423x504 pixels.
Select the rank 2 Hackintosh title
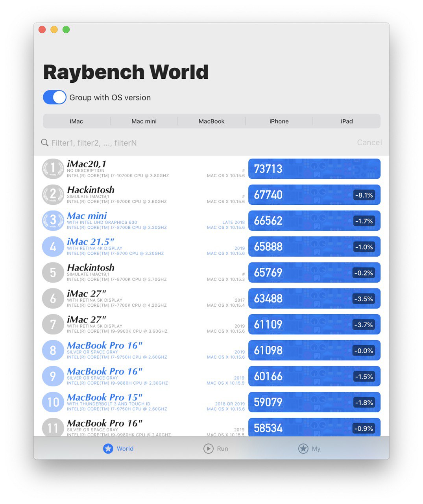click(x=91, y=190)
